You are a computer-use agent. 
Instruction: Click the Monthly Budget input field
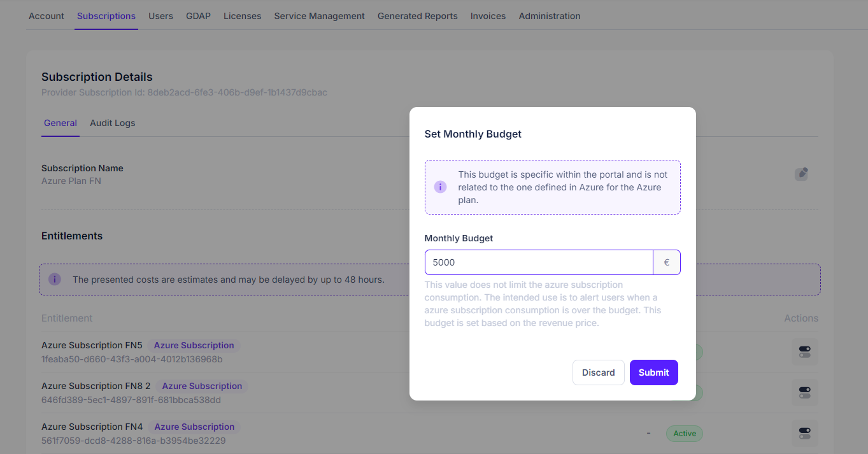[x=538, y=262]
